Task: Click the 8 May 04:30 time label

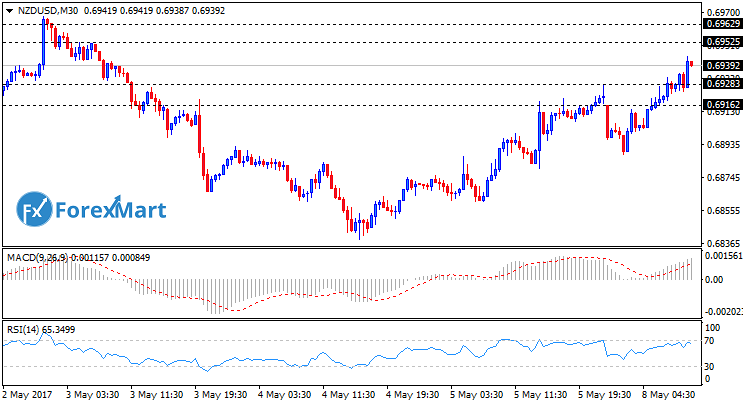Action: click(x=669, y=395)
